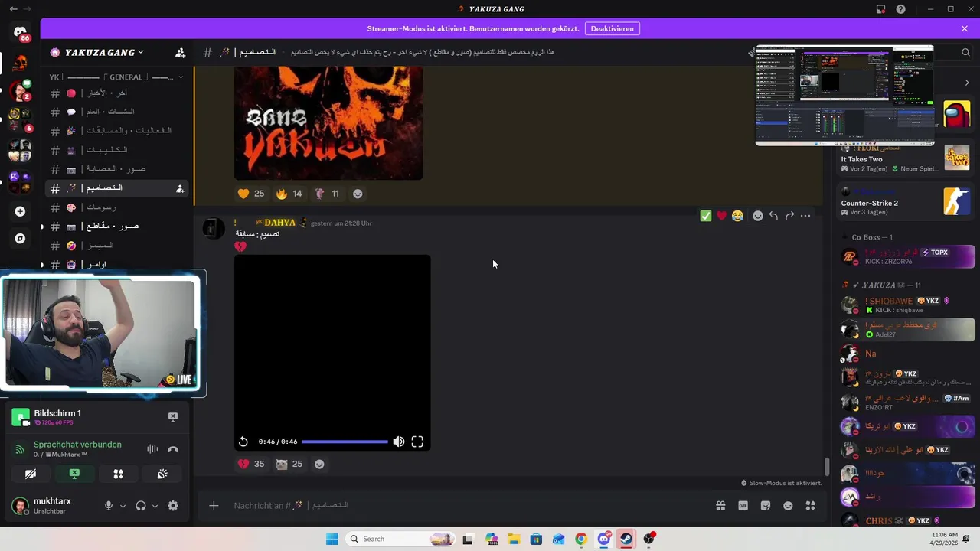Click the invite people icon beside server name

(180, 53)
